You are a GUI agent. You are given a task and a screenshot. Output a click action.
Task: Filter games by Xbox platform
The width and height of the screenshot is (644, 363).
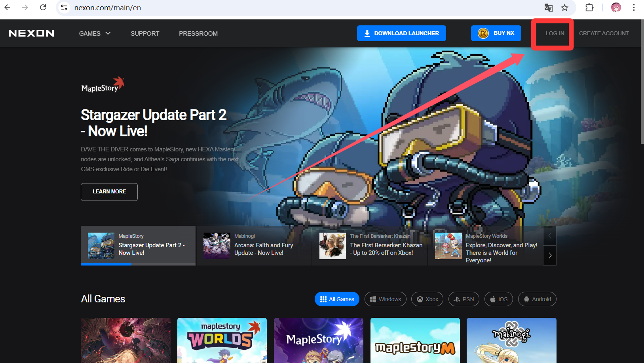tap(427, 299)
